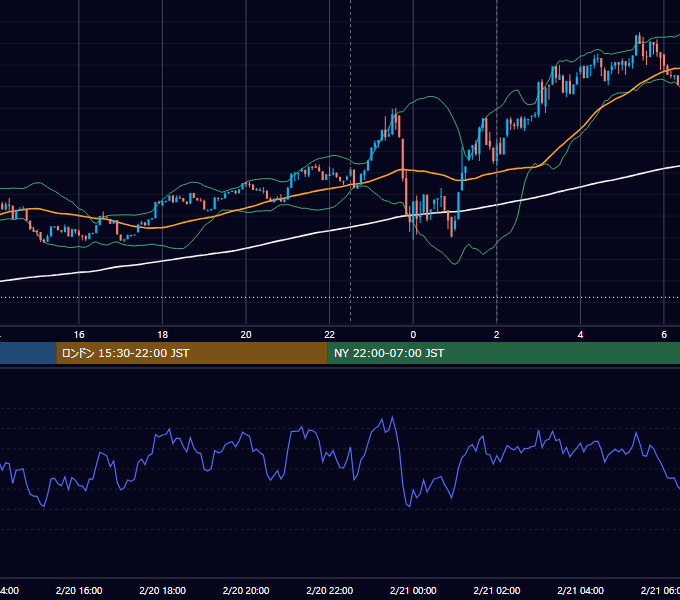
Task: Click the 2/20 20:00 time label
Action: [246, 590]
